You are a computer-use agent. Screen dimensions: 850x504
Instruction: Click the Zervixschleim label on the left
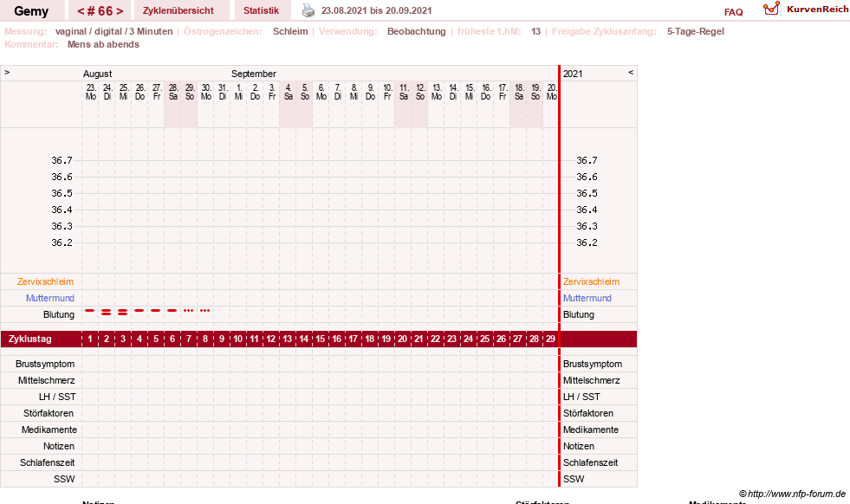[x=45, y=281]
